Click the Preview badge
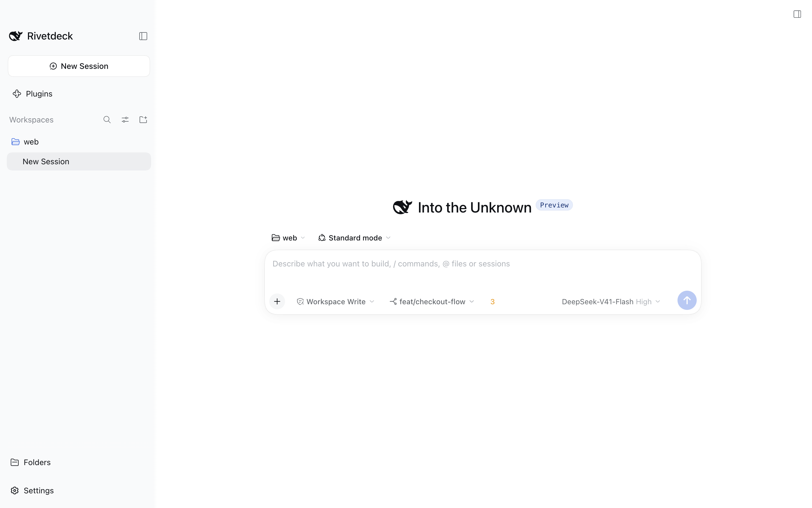This screenshot has height=508, width=812. coord(554,205)
